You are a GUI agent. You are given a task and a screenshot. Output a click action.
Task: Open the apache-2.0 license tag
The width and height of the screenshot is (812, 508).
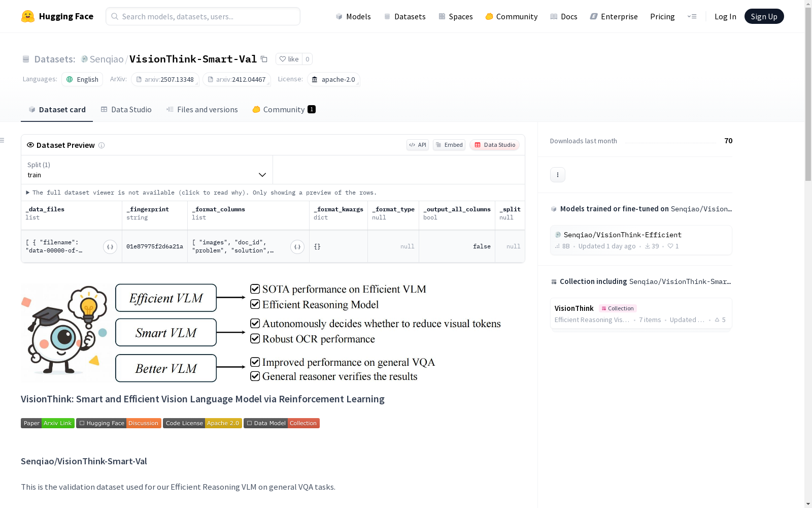[x=333, y=79]
